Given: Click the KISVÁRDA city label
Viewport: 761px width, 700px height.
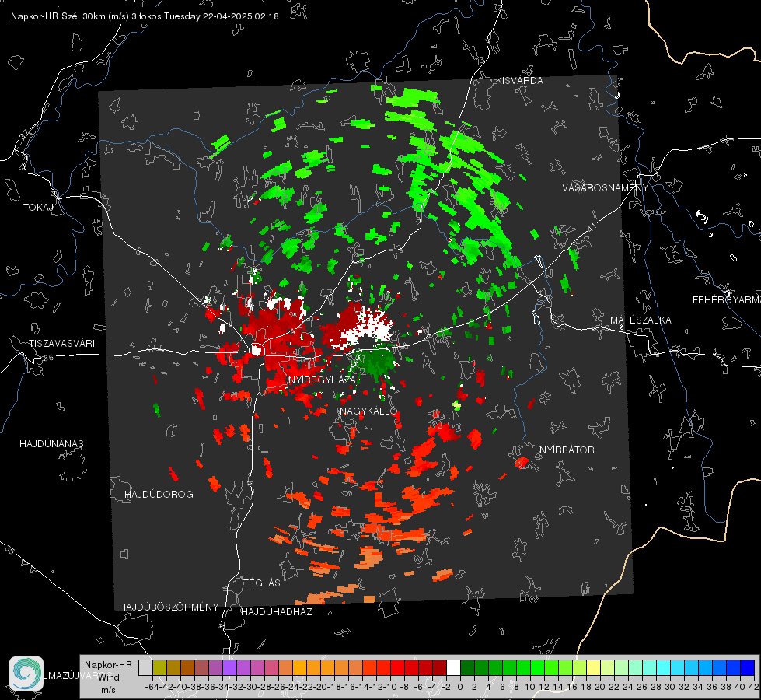Looking at the screenshot, I should (x=519, y=81).
